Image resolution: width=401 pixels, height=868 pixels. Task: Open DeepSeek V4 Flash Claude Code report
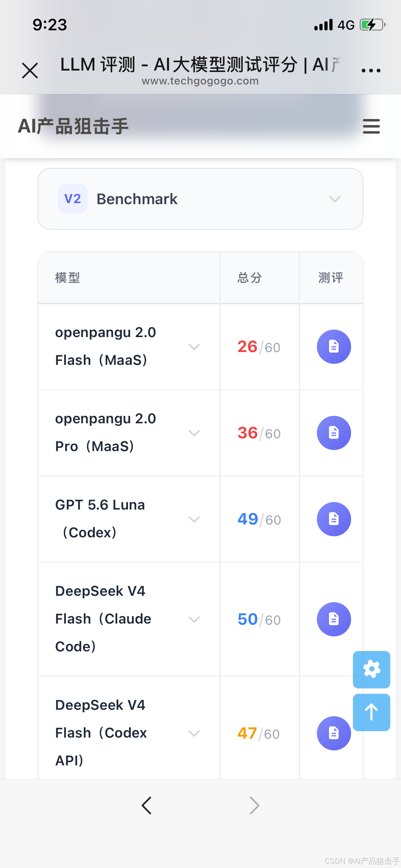pyautogui.click(x=334, y=619)
